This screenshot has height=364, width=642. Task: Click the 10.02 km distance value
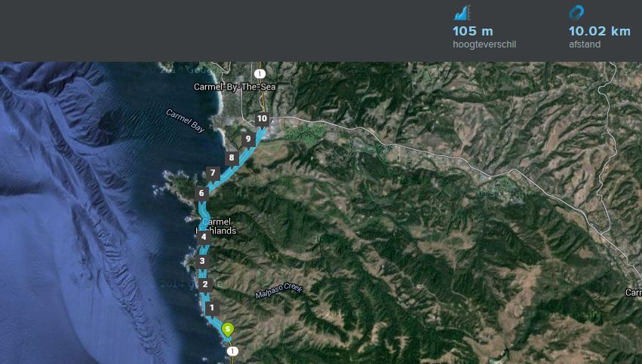click(x=600, y=31)
